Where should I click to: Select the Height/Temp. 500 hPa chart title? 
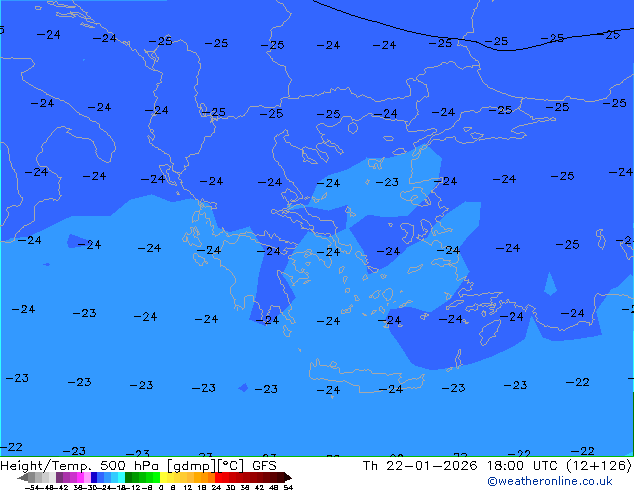82,466
